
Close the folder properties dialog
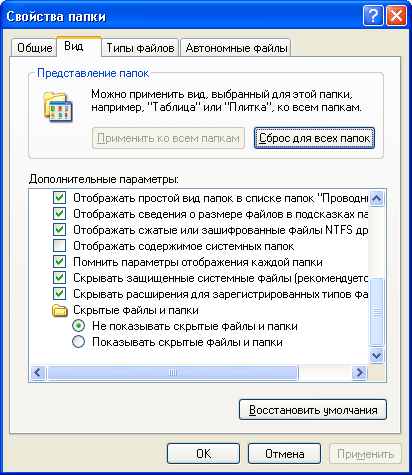[396, 15]
